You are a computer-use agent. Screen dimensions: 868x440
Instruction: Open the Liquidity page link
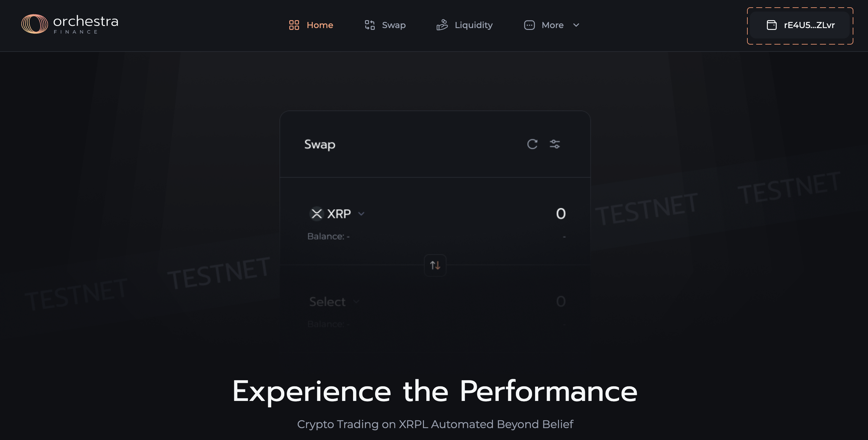pyautogui.click(x=473, y=25)
